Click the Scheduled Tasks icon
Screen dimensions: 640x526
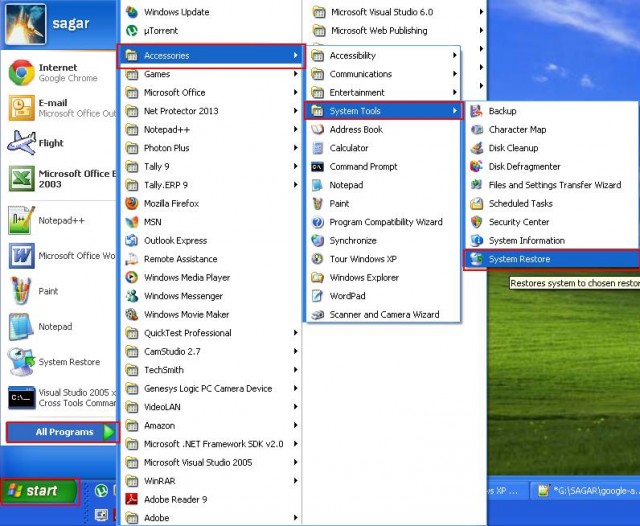click(477, 203)
